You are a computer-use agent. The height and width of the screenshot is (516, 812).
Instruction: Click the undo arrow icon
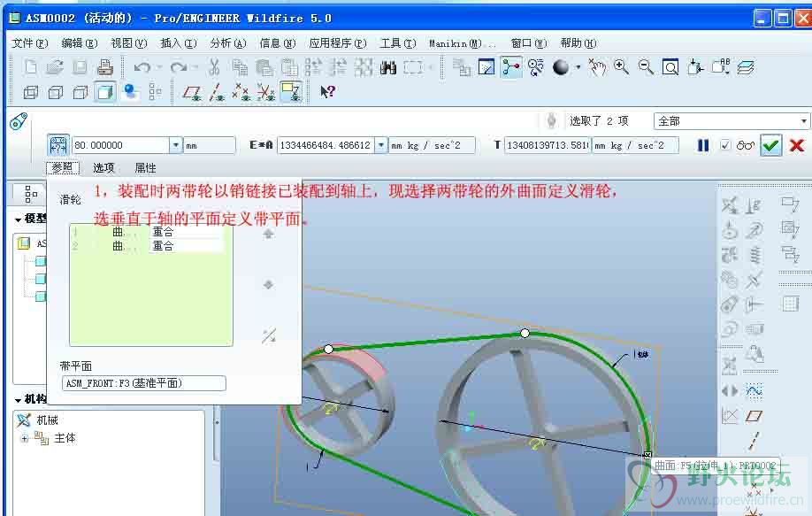[142, 67]
